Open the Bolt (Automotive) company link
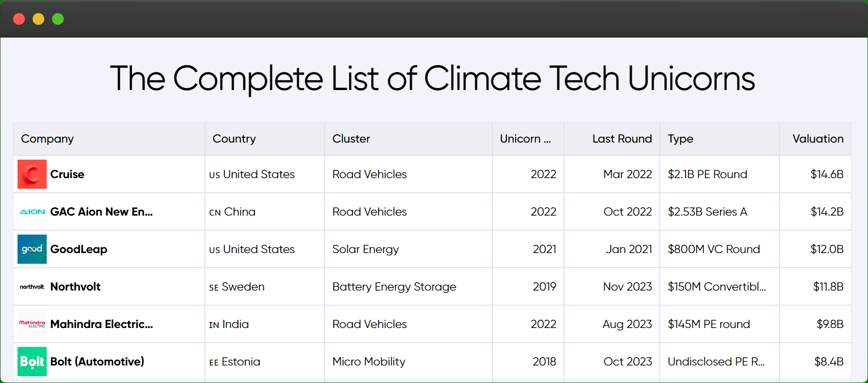This screenshot has height=383, width=868. pos(97,362)
